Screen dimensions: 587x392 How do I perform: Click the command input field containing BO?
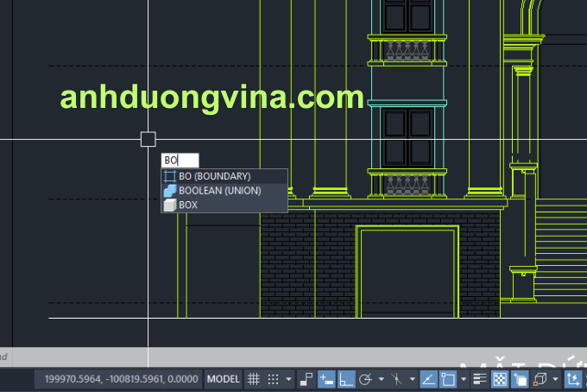click(x=180, y=161)
